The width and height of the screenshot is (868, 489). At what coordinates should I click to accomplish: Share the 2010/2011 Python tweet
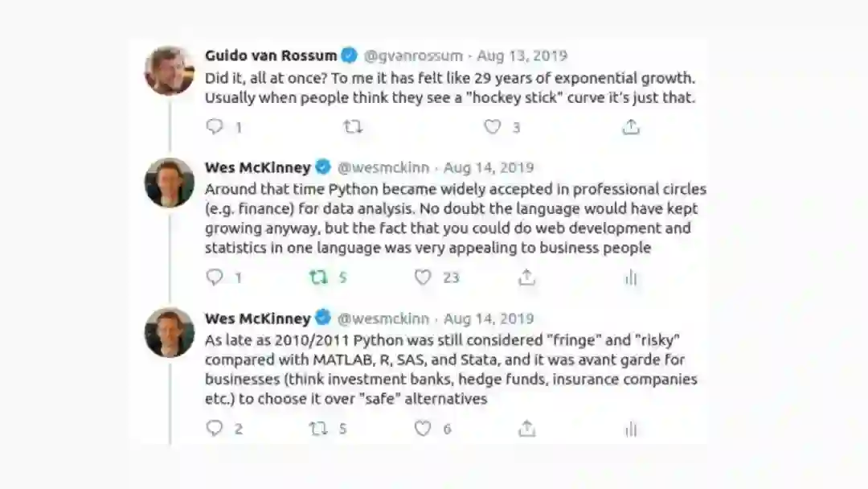pyautogui.click(x=527, y=429)
